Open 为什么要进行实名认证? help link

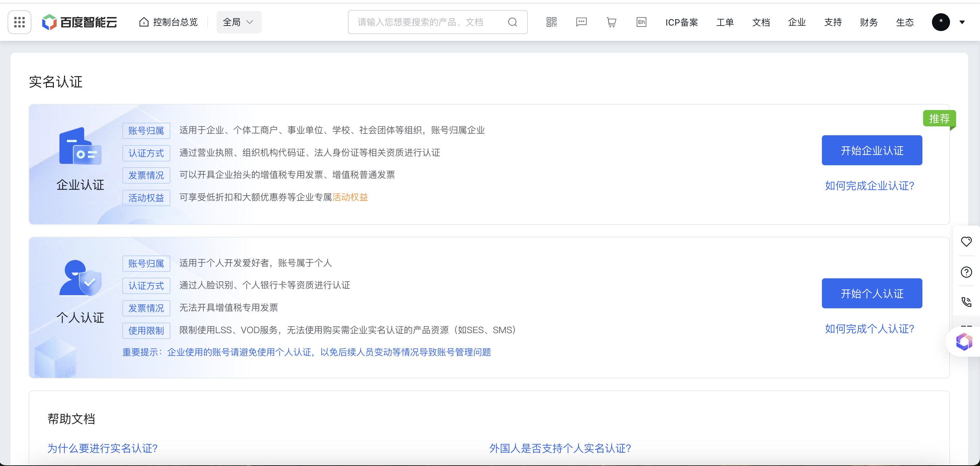pyautogui.click(x=102, y=448)
